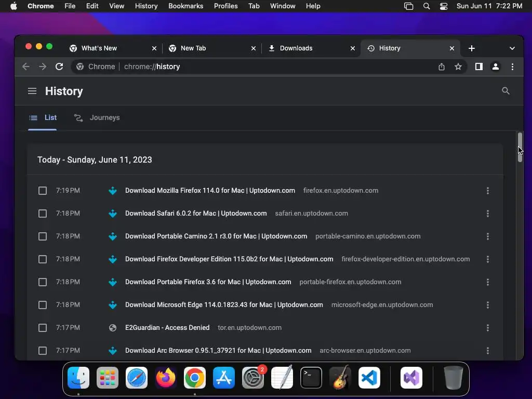Close the New Tab browser tab
The height and width of the screenshot is (399, 532).
[254, 48]
